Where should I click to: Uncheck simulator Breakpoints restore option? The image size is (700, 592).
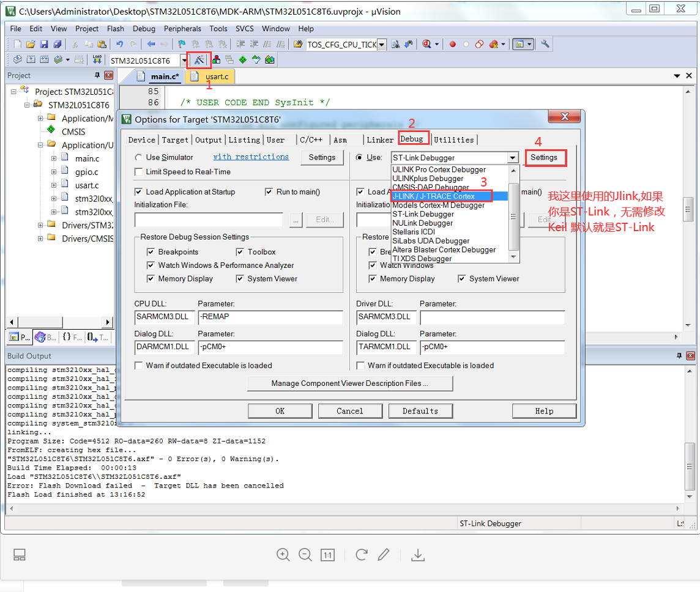click(x=151, y=252)
